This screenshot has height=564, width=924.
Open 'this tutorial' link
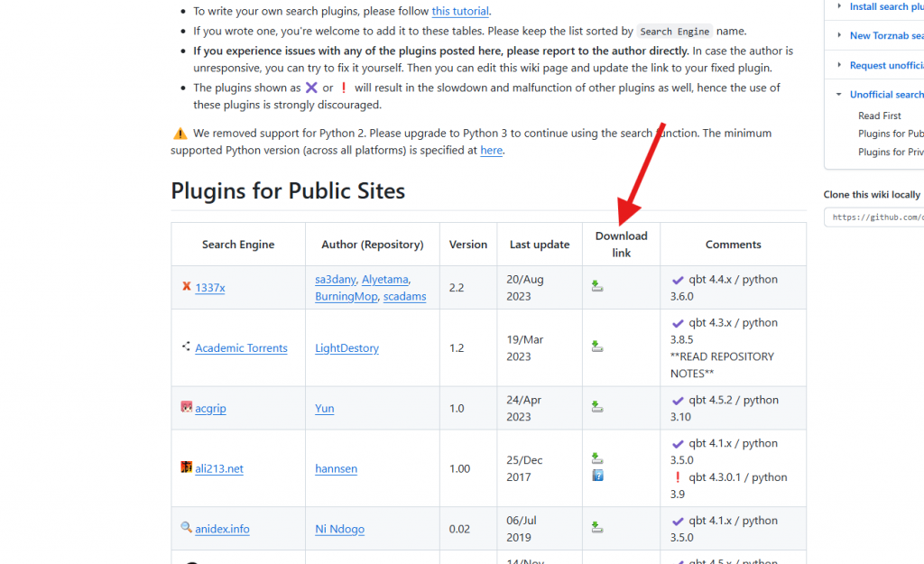pyautogui.click(x=460, y=11)
